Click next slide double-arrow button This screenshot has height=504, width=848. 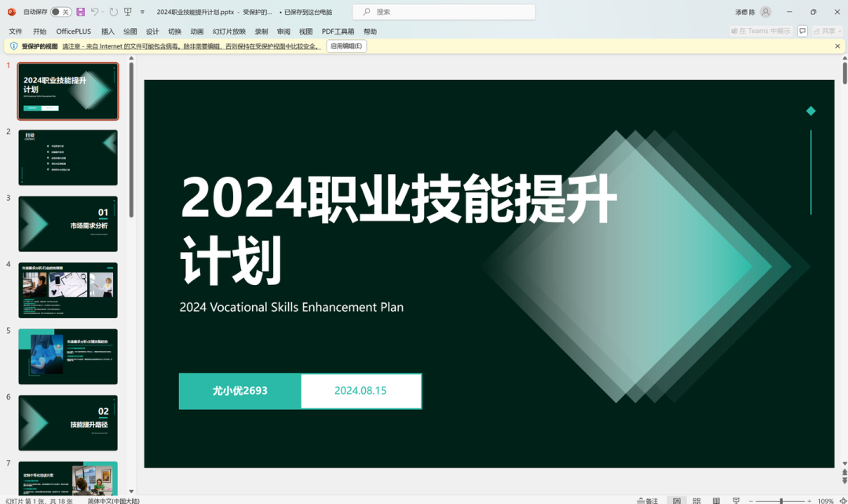point(845,480)
